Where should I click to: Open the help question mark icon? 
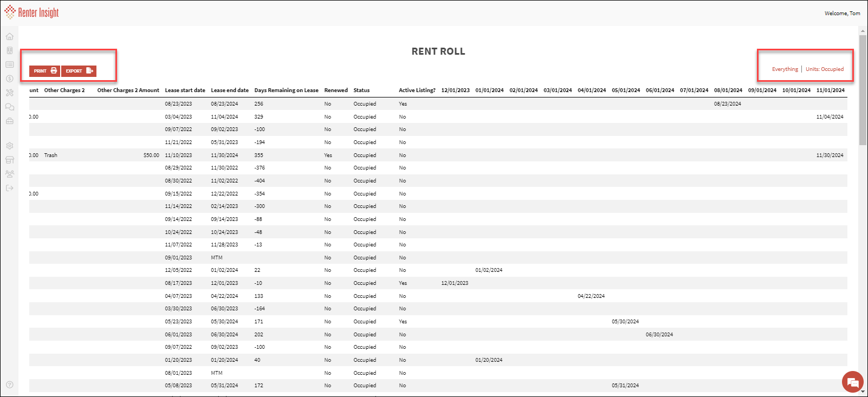coord(10,385)
